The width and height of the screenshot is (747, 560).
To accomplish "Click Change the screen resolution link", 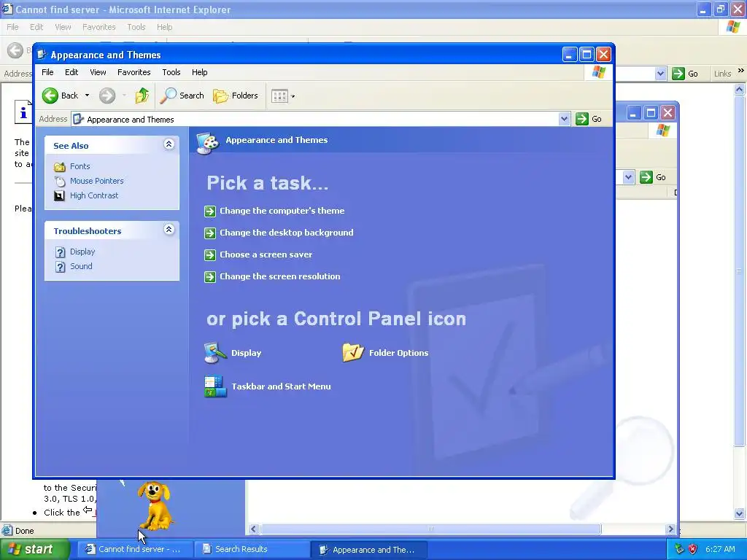I will point(279,276).
